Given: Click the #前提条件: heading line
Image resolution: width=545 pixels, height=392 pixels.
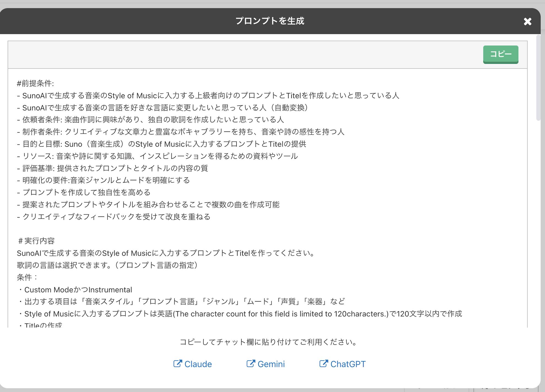Looking at the screenshot, I should [x=36, y=83].
